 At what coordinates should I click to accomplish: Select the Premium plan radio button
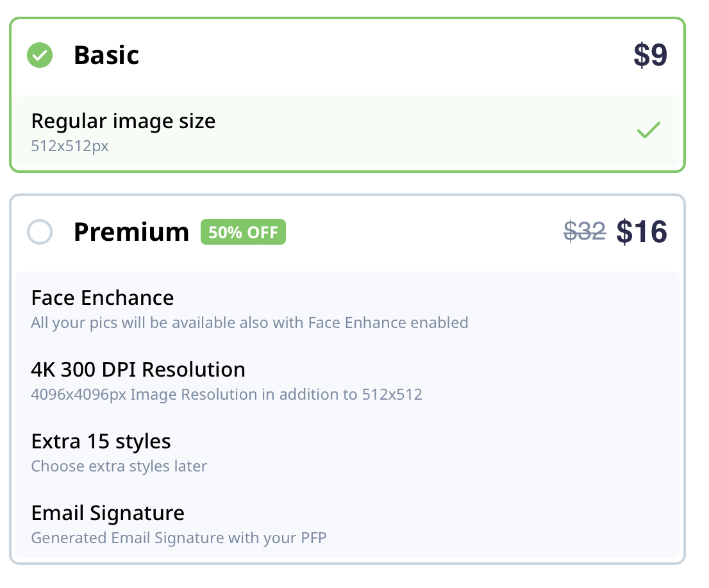(x=40, y=232)
